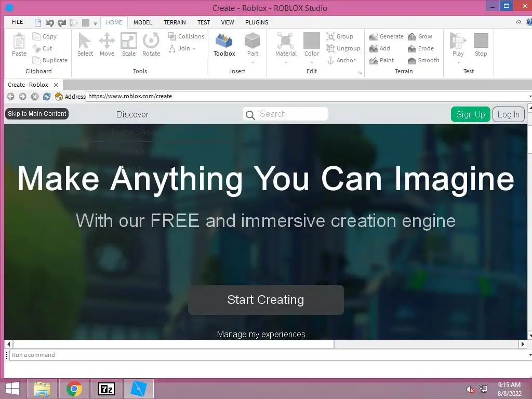The image size is (532, 399).
Task: Expand the Color dropdown arrow
Action: [312, 62]
